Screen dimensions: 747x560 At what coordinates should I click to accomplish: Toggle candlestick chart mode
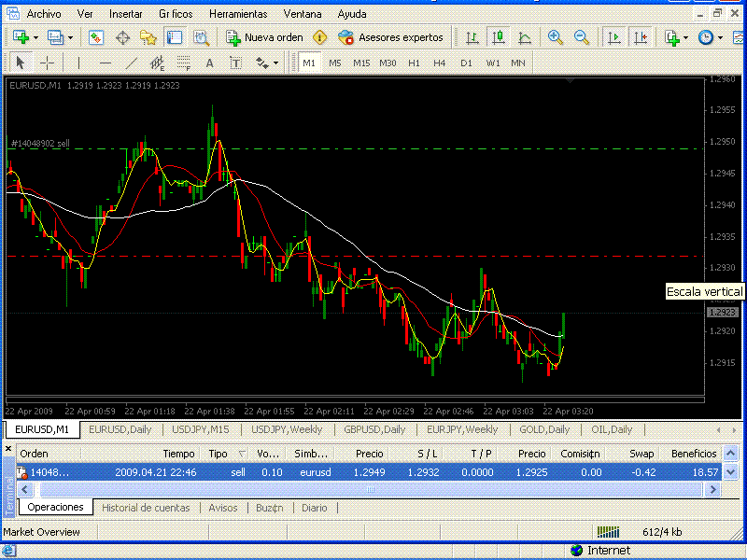tap(499, 37)
